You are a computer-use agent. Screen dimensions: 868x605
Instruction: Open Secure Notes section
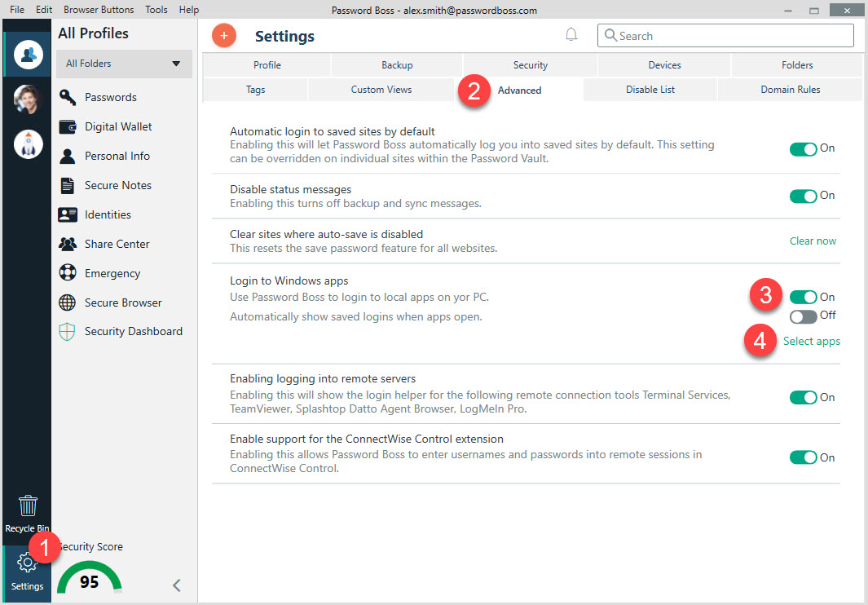118,186
